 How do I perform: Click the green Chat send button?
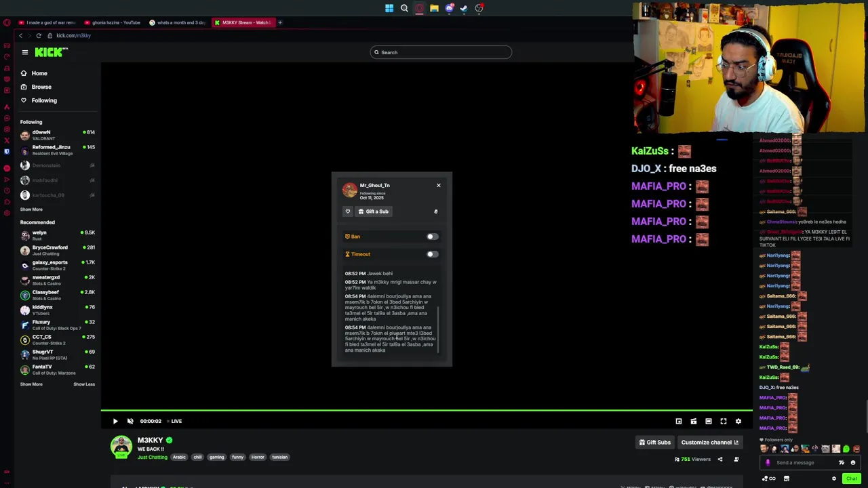[x=852, y=479]
